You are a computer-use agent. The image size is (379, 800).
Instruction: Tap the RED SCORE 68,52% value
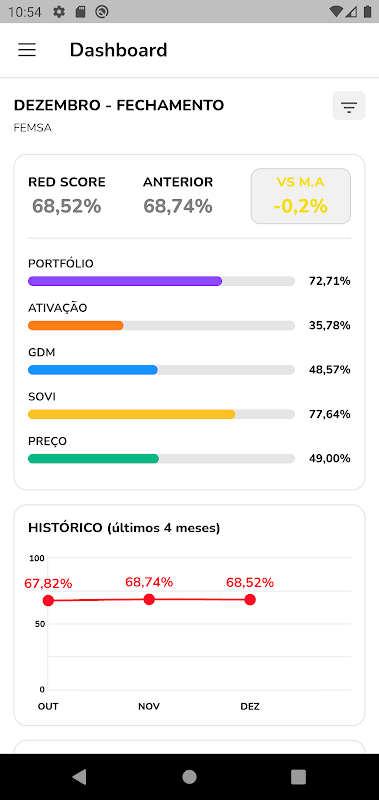tap(67, 206)
